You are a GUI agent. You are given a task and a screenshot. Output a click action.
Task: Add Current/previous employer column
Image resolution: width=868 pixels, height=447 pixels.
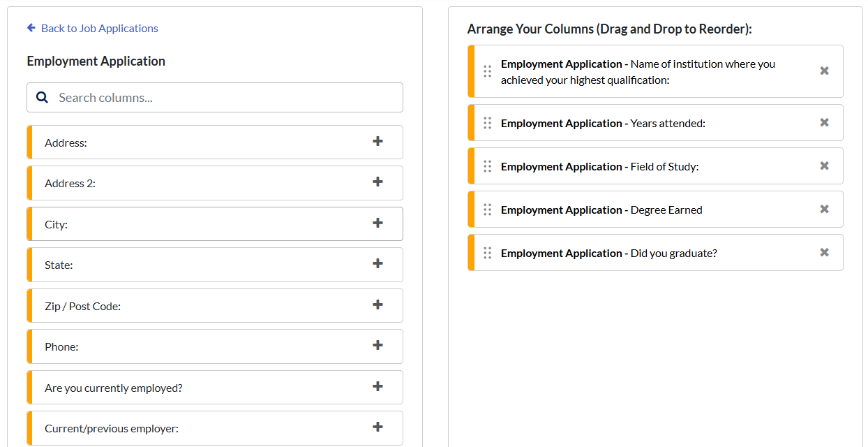(x=377, y=427)
